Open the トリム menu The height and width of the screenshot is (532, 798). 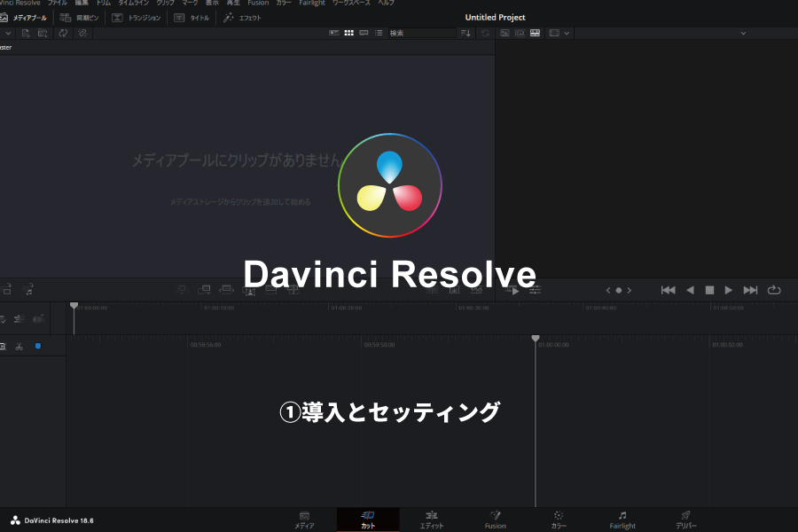[104, 3]
